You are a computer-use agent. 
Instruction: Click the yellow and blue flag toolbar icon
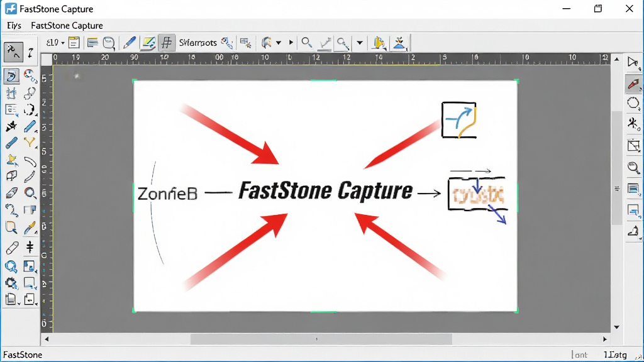tap(379, 43)
